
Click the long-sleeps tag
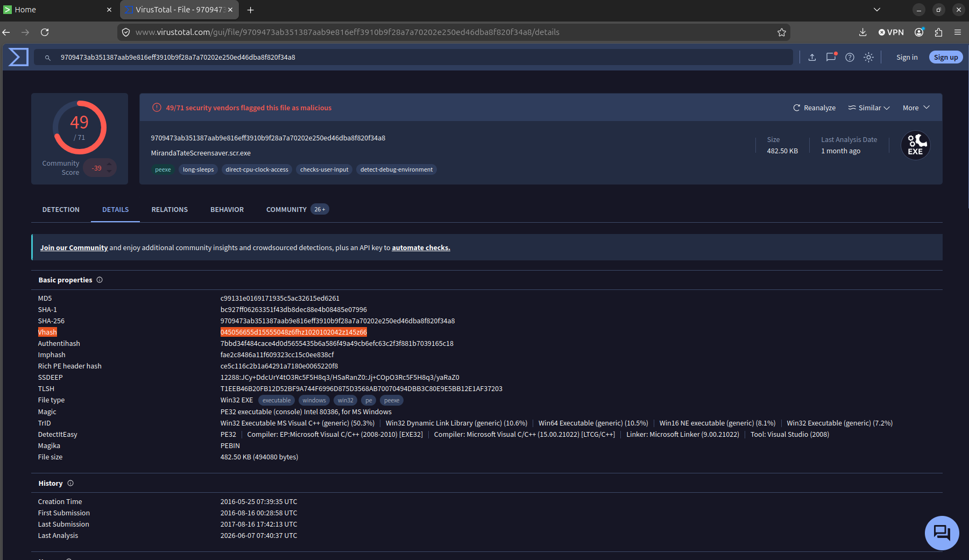click(198, 169)
